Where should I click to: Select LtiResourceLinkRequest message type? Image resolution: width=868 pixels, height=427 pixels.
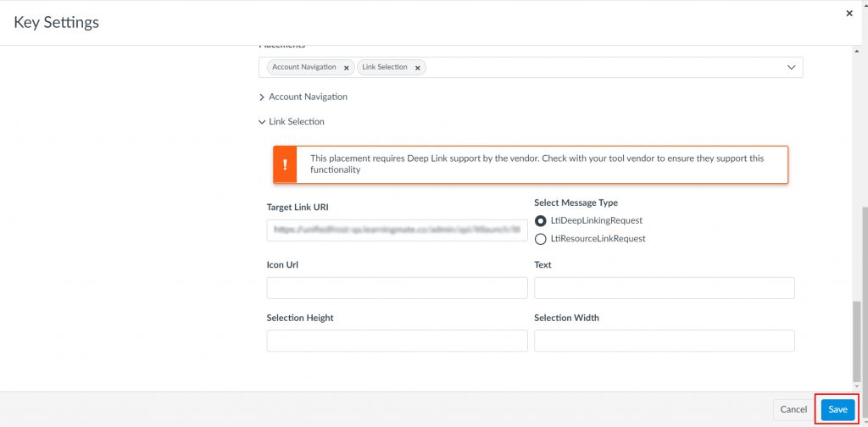click(x=541, y=239)
